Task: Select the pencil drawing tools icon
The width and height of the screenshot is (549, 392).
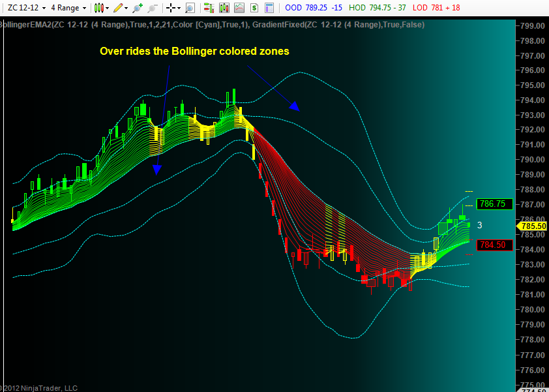Action: [119, 8]
